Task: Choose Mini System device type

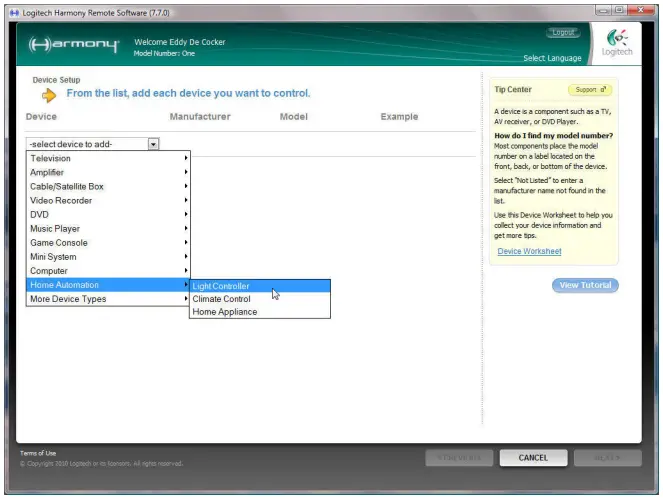Action: (108, 257)
